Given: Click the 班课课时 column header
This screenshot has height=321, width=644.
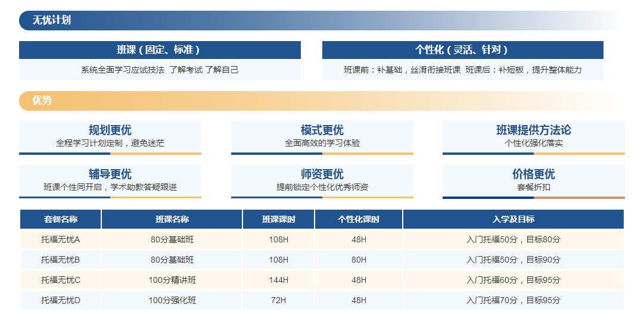Looking at the screenshot, I should pyautogui.click(x=278, y=219).
